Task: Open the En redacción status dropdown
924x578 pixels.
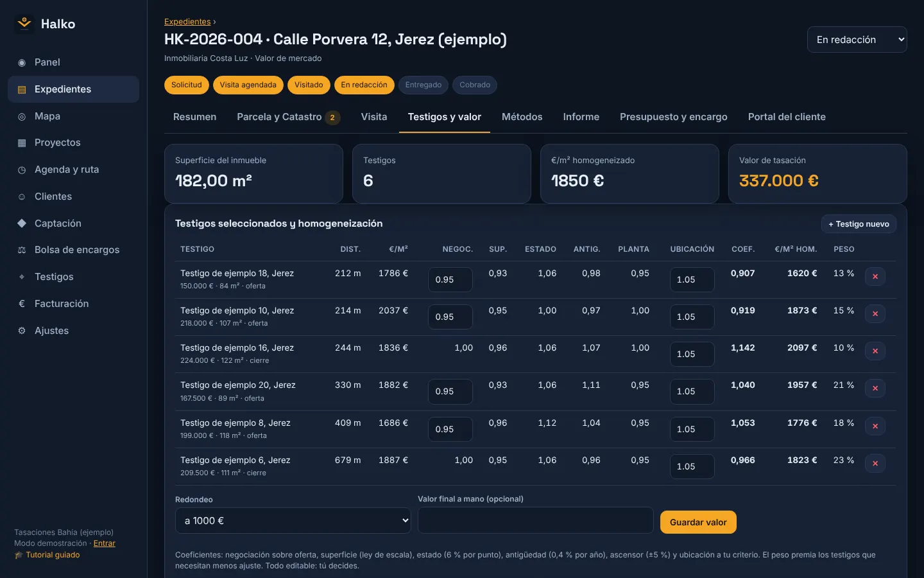Action: coord(857,39)
